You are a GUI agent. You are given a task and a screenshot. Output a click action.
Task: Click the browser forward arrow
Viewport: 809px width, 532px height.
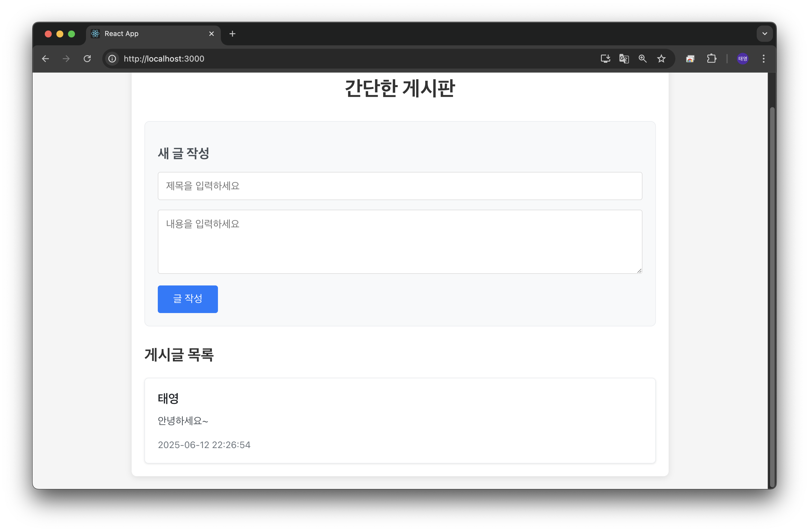[x=66, y=59]
